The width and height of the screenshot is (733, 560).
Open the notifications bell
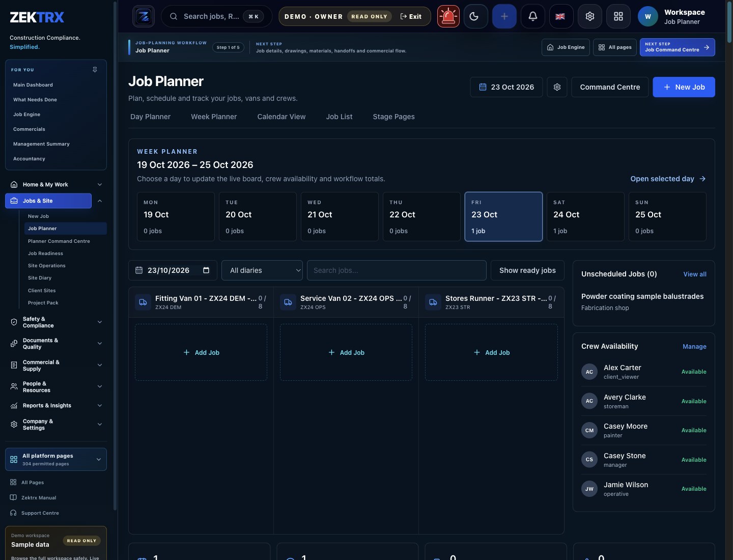pyautogui.click(x=533, y=16)
